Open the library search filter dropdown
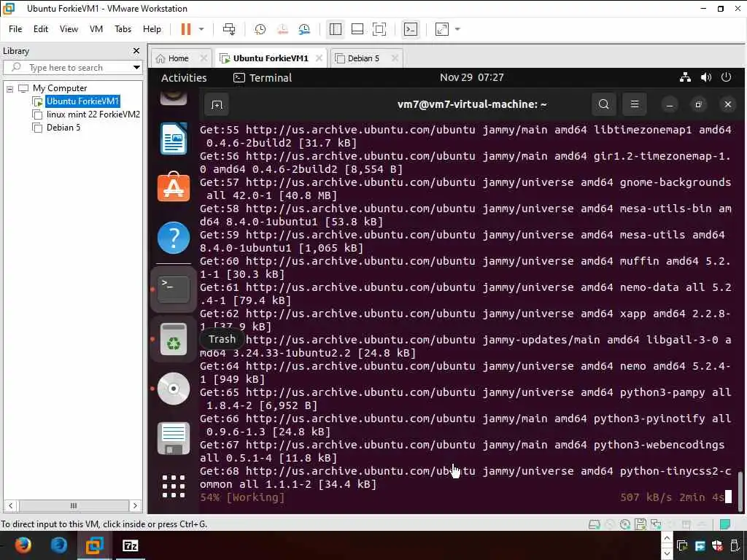This screenshot has width=747, height=560. click(136, 68)
